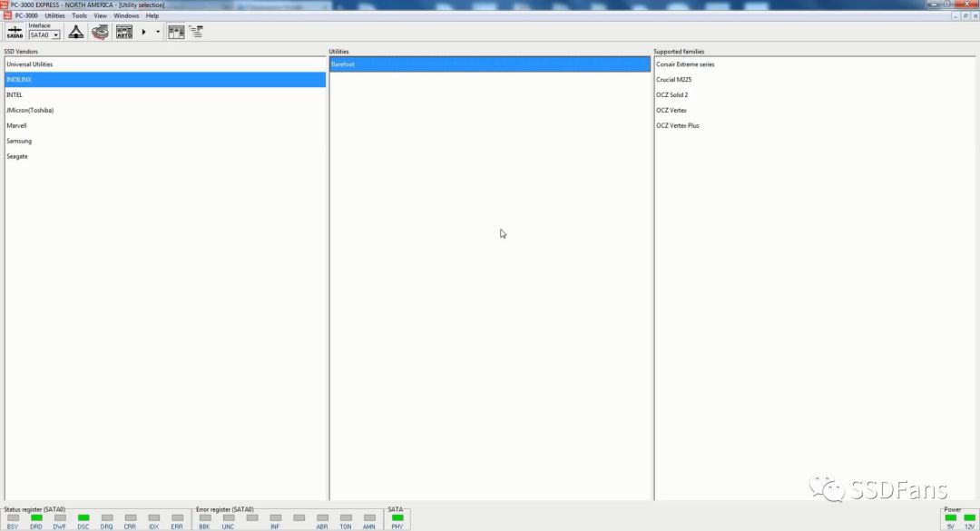980x531 pixels.
Task: Click the tree list toolbar icon
Action: click(196, 32)
